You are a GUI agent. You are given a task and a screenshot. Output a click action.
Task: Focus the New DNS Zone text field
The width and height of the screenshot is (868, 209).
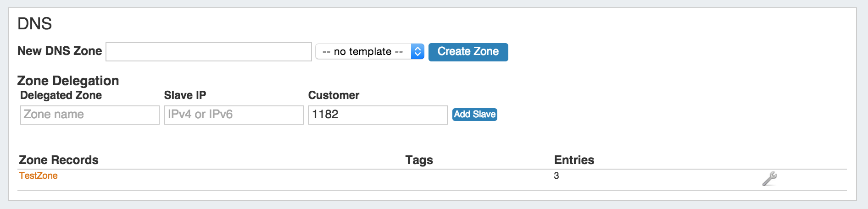coord(209,52)
